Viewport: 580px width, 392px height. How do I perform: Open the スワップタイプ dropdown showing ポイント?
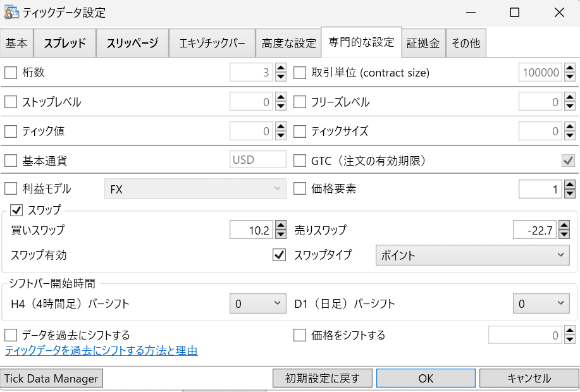(x=472, y=255)
